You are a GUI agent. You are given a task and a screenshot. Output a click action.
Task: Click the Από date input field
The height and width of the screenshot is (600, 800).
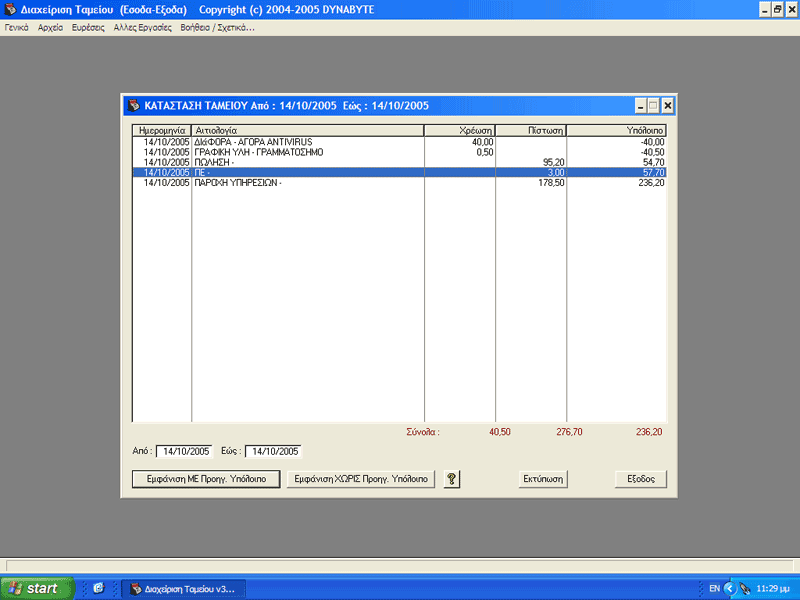click(x=185, y=452)
